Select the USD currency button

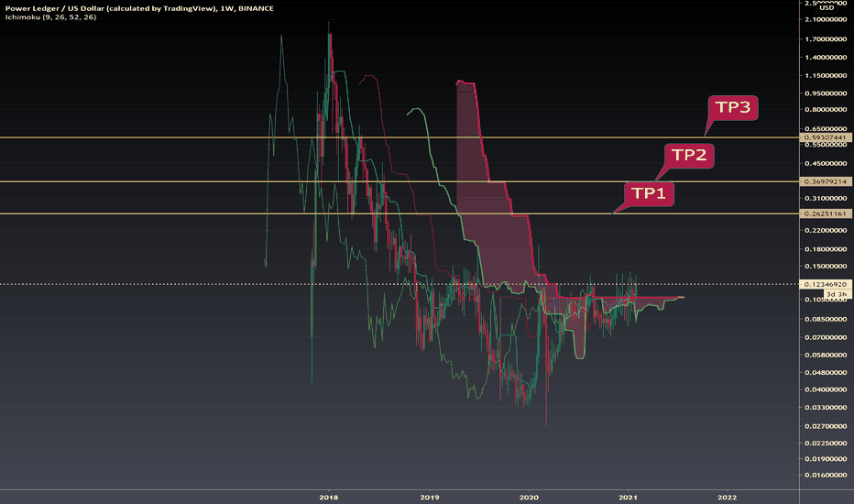pos(827,7)
